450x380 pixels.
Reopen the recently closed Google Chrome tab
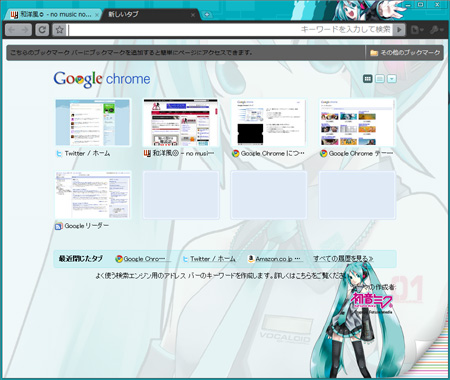click(x=144, y=259)
